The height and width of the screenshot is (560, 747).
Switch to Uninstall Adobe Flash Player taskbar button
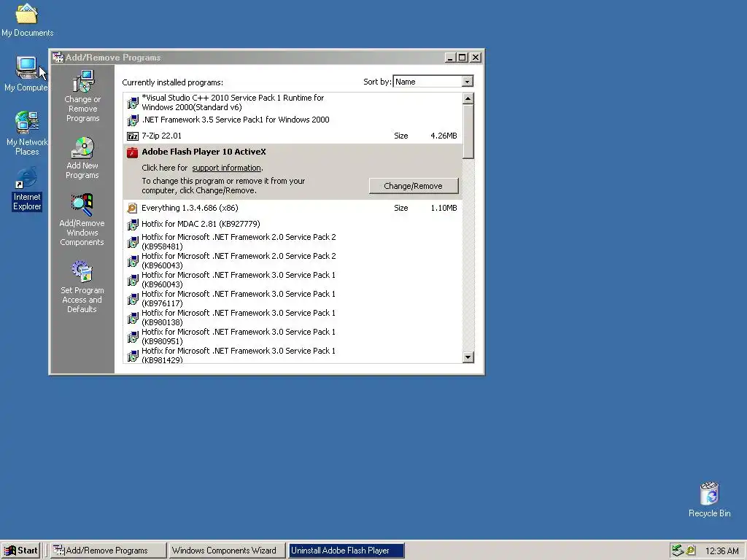[346, 551]
